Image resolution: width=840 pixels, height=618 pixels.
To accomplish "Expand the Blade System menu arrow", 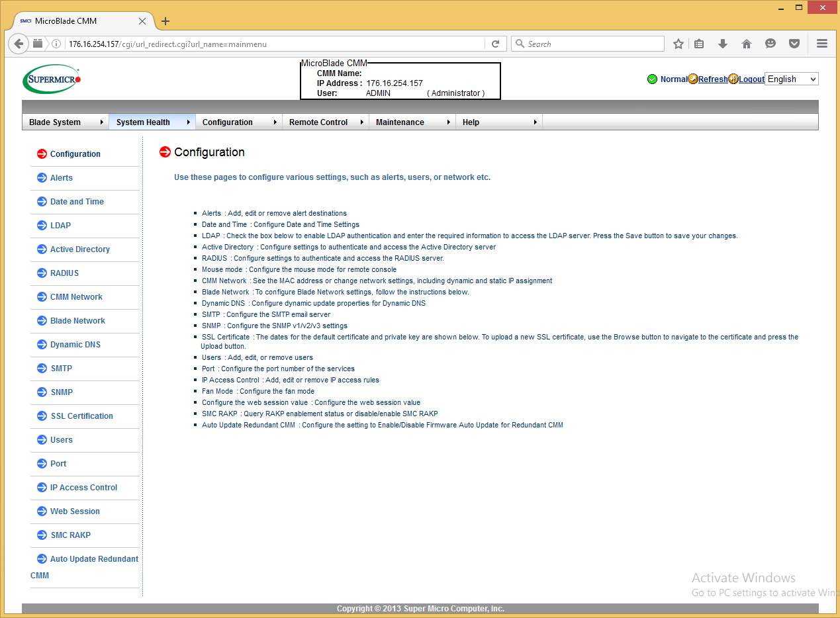I will 101,122.
